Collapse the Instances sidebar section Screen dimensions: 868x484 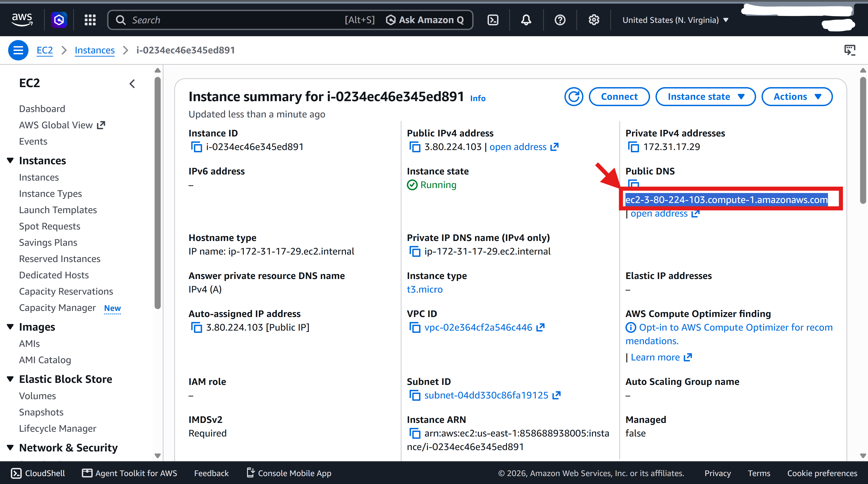pos(10,161)
